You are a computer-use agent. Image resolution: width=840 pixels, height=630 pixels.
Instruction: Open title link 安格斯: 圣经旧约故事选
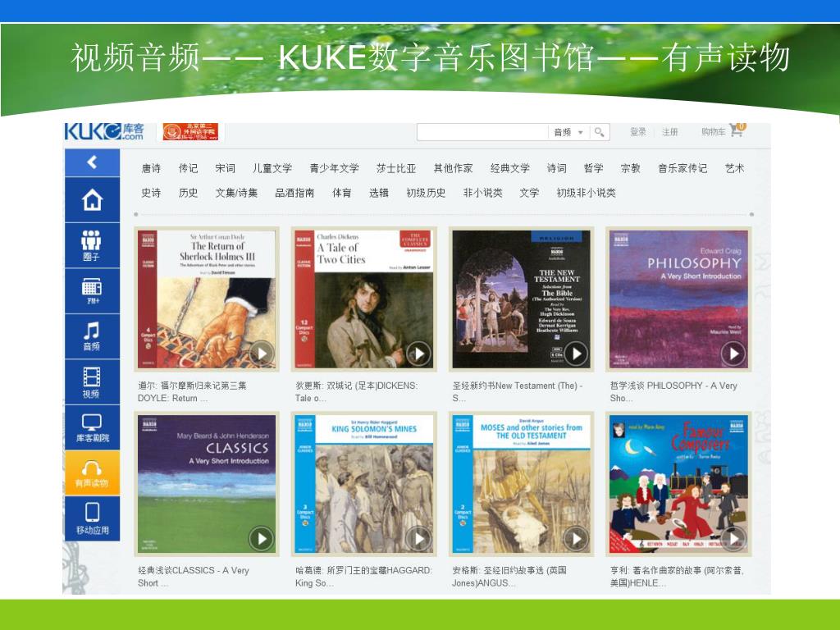509,577
